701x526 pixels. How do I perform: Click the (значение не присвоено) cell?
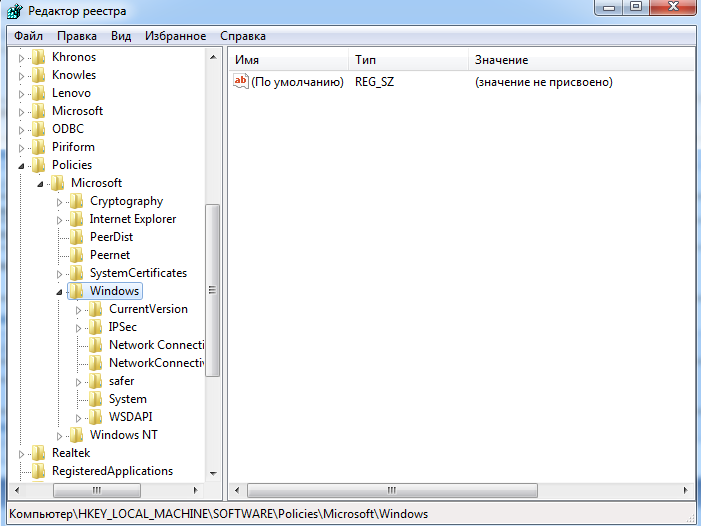544,82
